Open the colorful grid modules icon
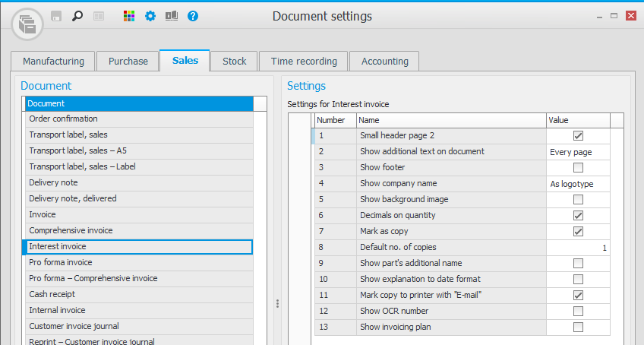The width and height of the screenshot is (644, 345). tap(129, 15)
